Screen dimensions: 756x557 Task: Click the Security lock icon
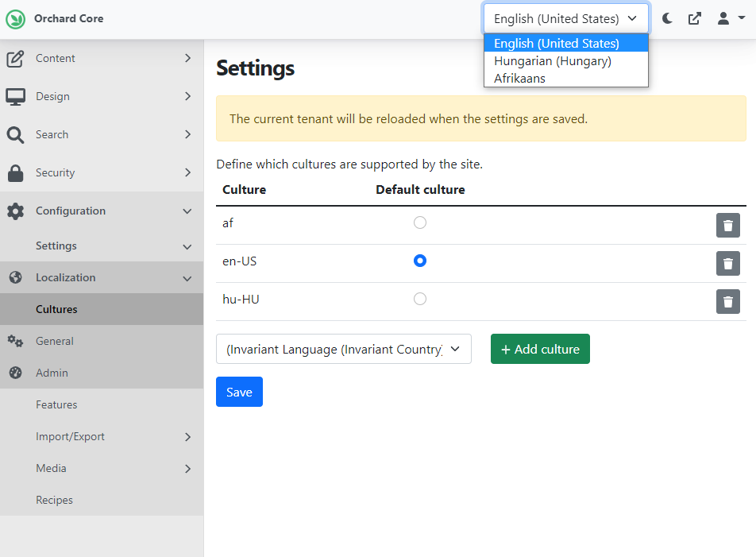tap(15, 172)
